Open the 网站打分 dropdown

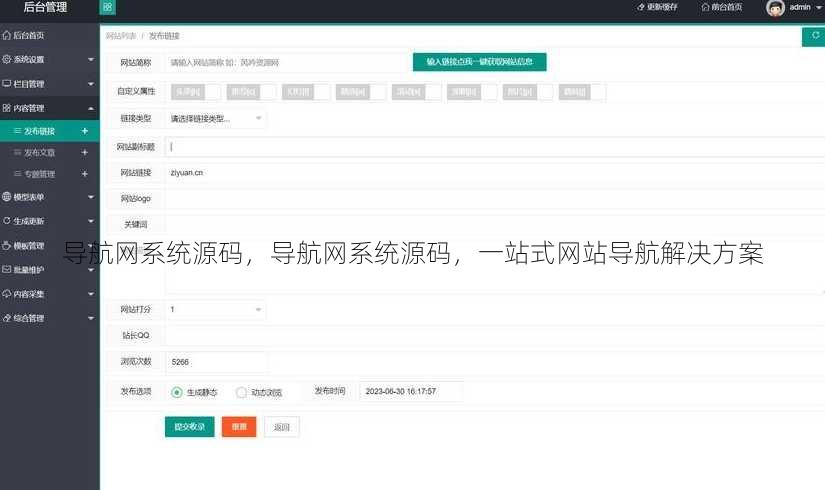tap(216, 309)
